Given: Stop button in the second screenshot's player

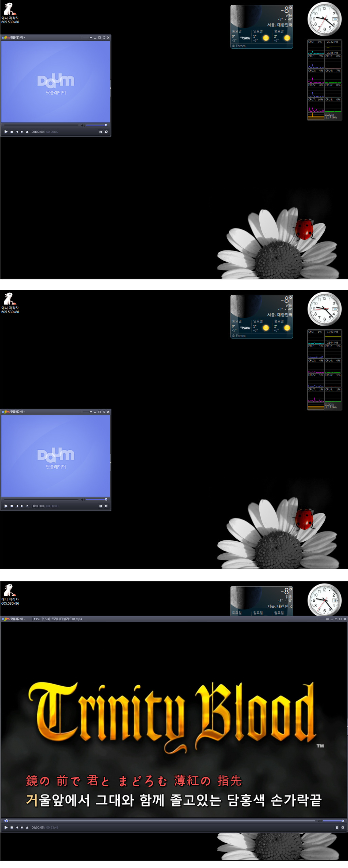Looking at the screenshot, I should click(x=12, y=506).
